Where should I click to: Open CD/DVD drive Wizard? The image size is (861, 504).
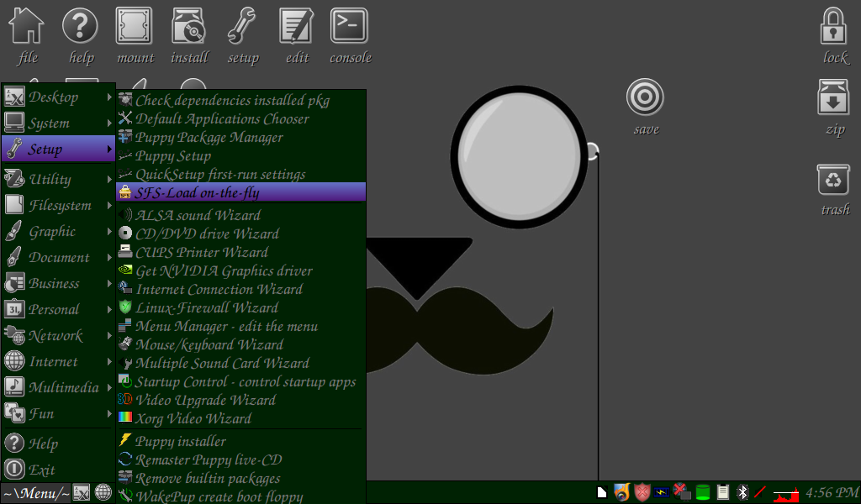pos(241,234)
